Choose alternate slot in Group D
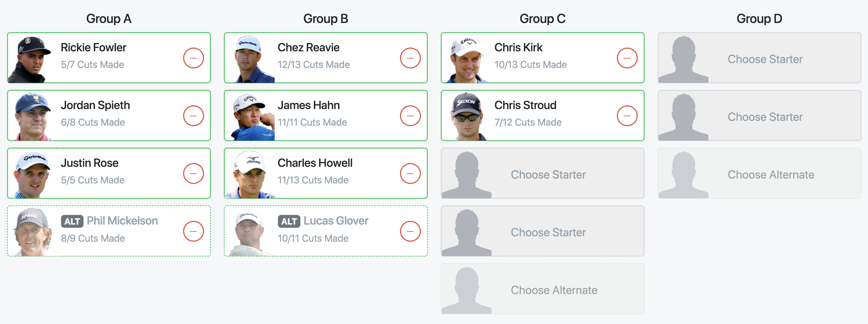 pyautogui.click(x=760, y=173)
